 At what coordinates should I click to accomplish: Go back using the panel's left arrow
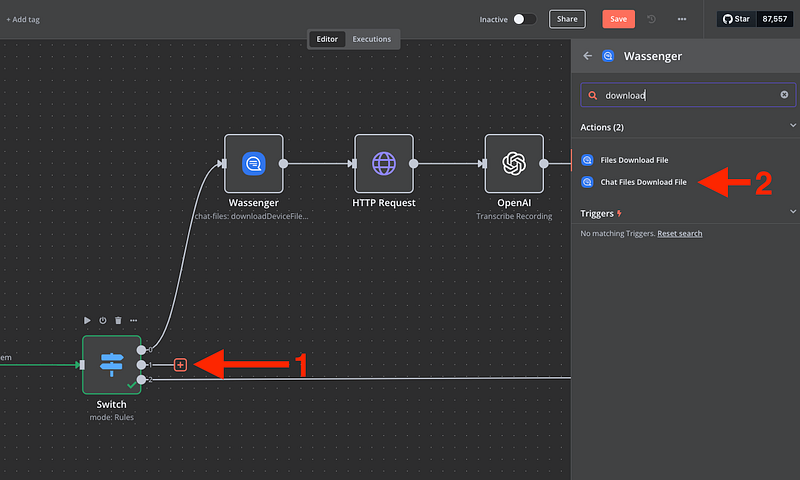point(587,56)
